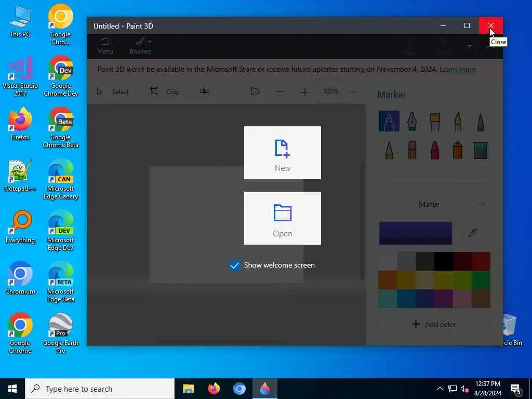Click the taskbar search box

coord(100,389)
